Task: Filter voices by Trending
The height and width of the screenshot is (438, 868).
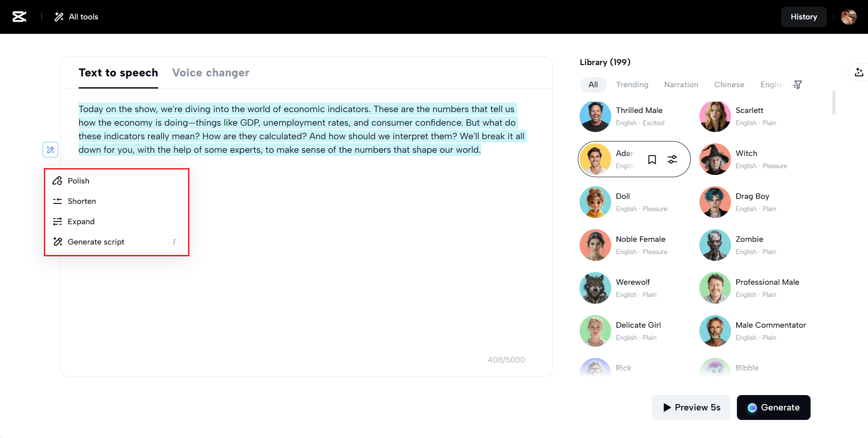Action: click(632, 85)
